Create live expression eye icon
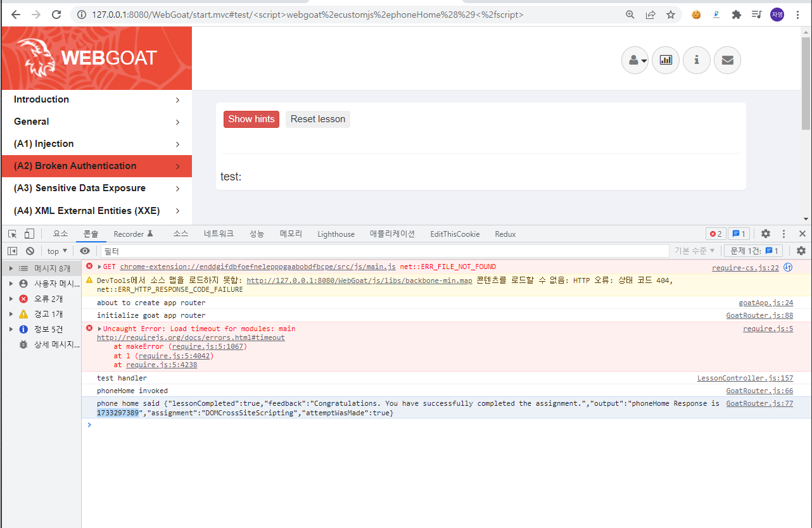The image size is (812, 528). [85, 251]
